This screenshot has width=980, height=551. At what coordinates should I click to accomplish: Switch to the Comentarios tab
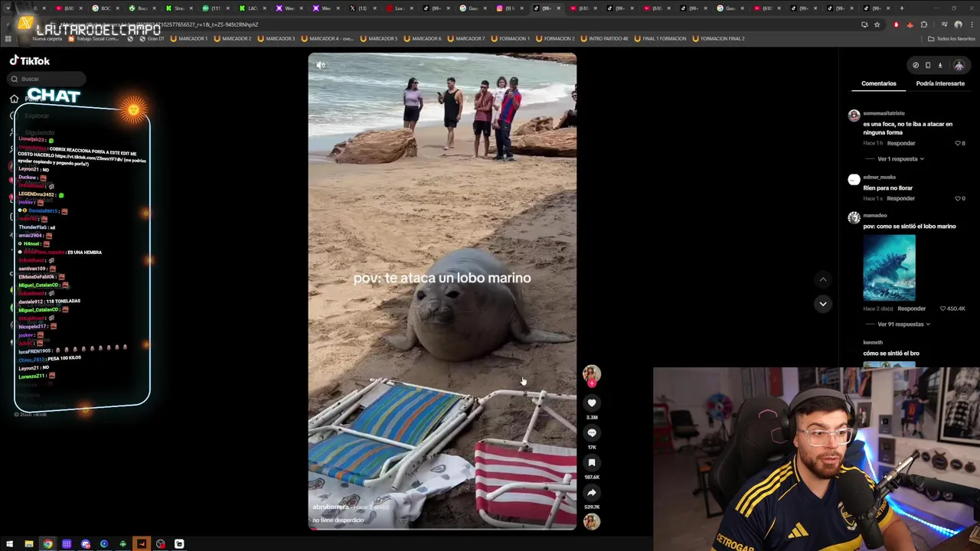pos(878,83)
